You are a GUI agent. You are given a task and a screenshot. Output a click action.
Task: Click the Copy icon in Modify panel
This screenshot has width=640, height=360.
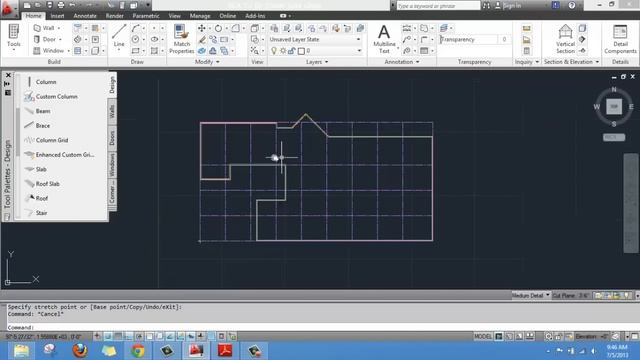[x=213, y=40]
